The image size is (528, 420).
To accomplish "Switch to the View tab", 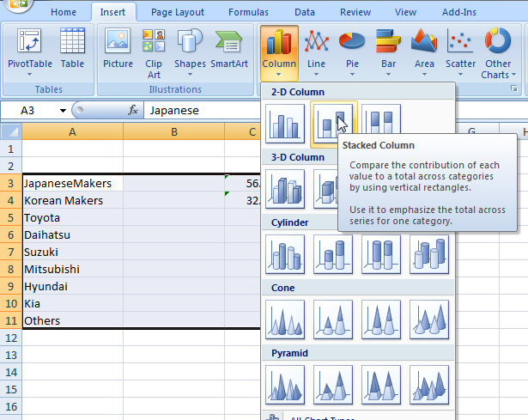I will pyautogui.click(x=405, y=12).
